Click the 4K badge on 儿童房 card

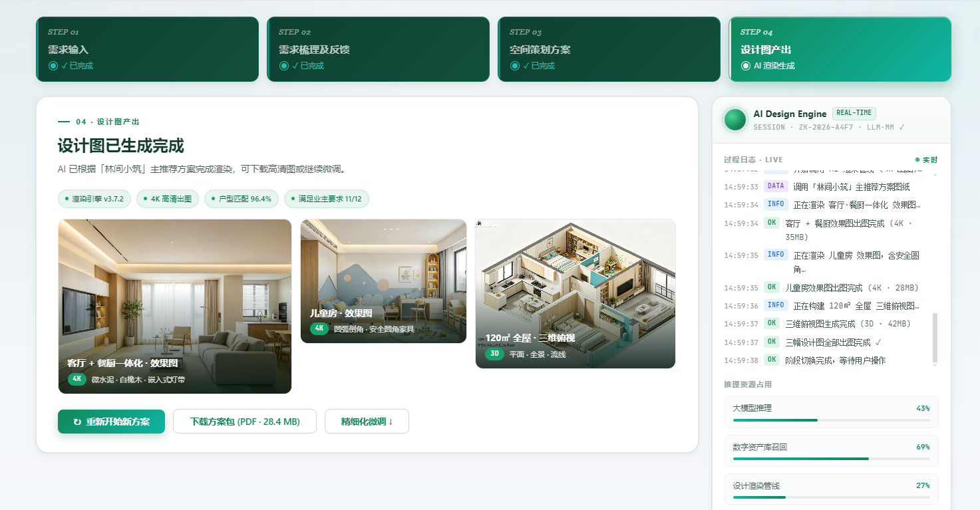319,328
